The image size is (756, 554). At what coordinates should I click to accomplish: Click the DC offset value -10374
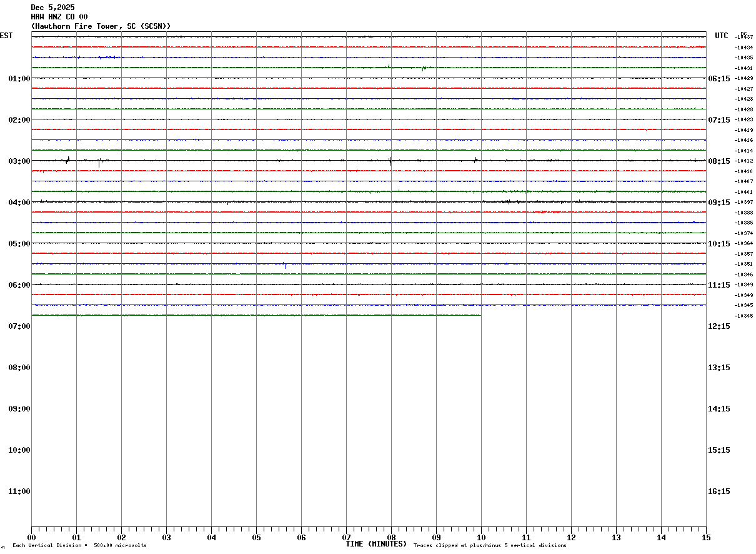point(744,233)
